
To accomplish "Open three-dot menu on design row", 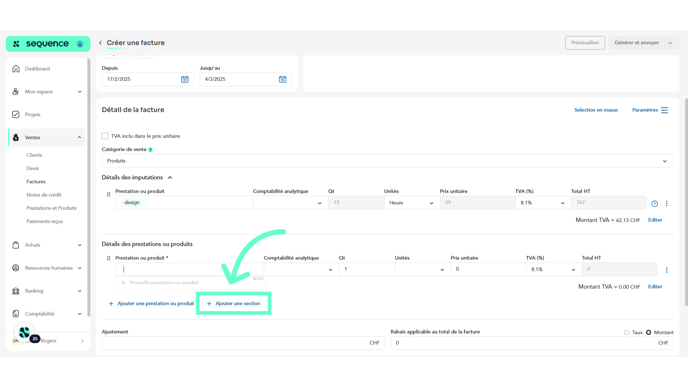I will point(666,204).
